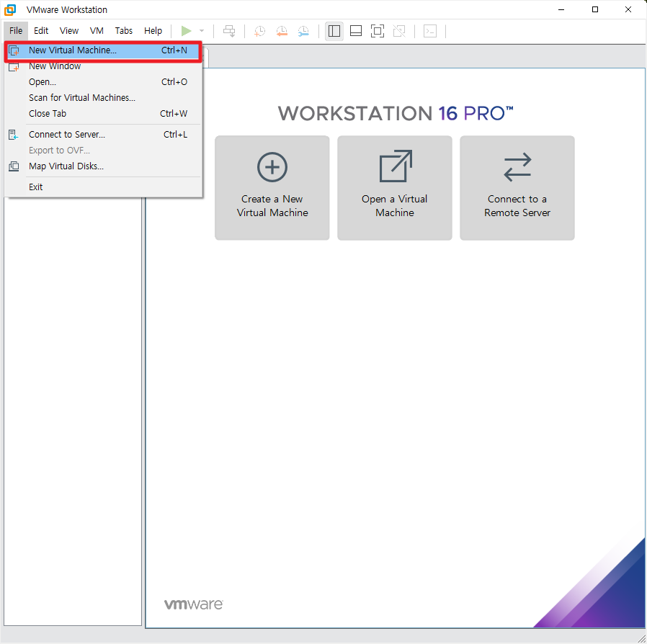
Task: Click the New Virtual Machine menu icon
Action: (x=14, y=50)
